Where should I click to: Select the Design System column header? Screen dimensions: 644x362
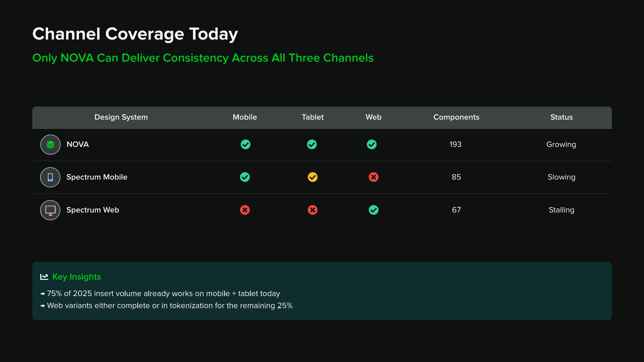tap(121, 117)
